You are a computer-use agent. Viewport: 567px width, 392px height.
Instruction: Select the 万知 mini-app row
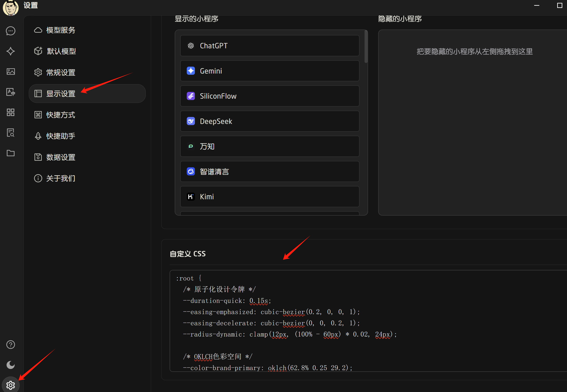270,146
